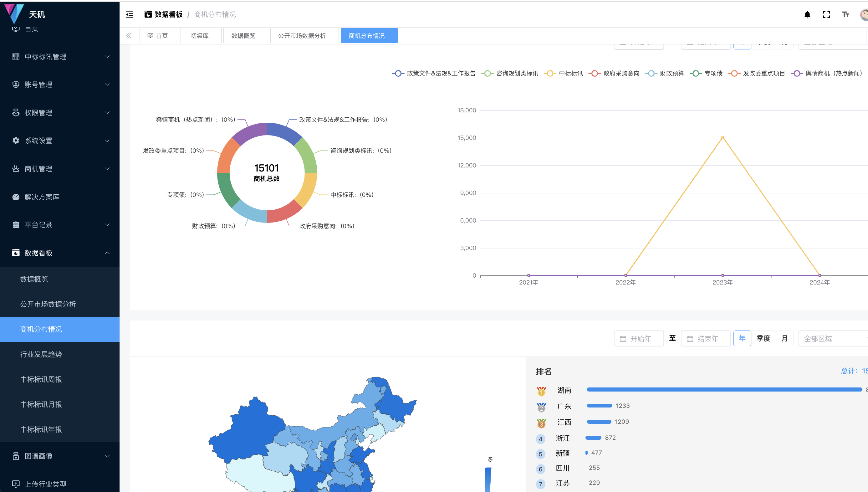868x492 pixels.
Task: Toggle 政府采购意向 legend series
Action: pos(614,73)
